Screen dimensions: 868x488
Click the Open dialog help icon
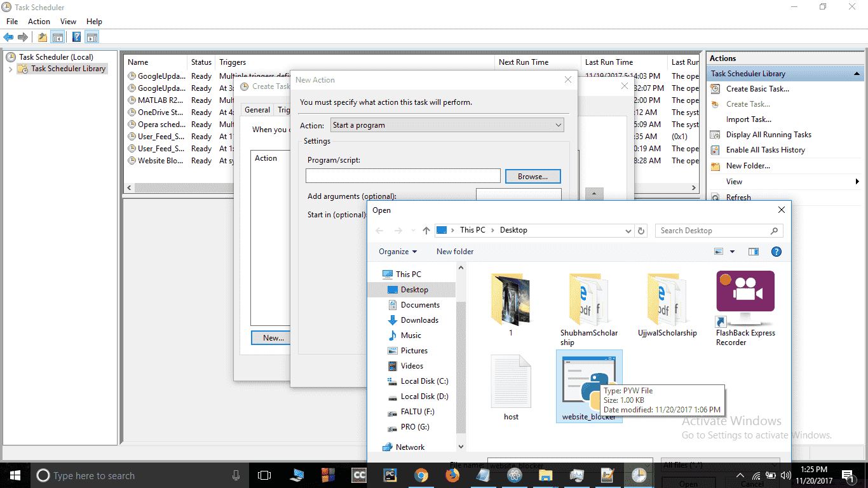[x=776, y=252]
